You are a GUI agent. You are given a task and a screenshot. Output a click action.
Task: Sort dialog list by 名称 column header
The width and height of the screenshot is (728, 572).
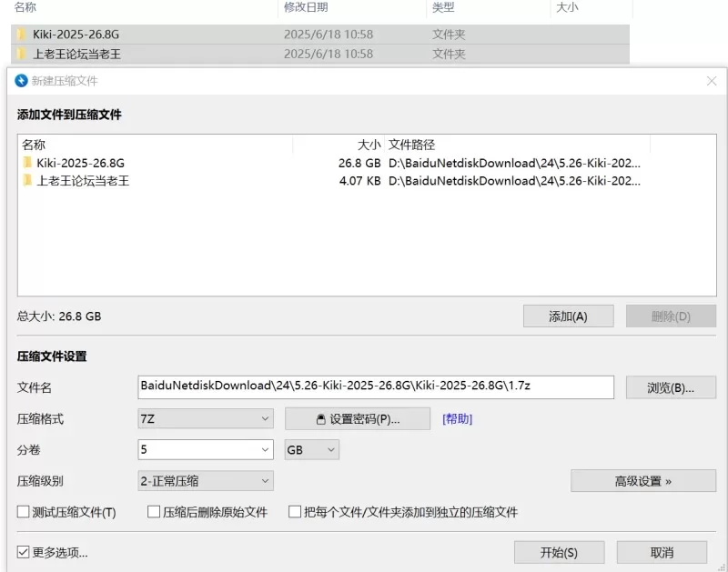34,145
